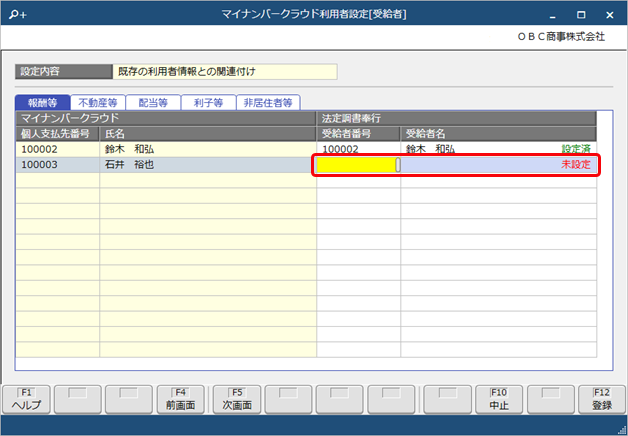
Task: Maximize the window
Action: 581,15
